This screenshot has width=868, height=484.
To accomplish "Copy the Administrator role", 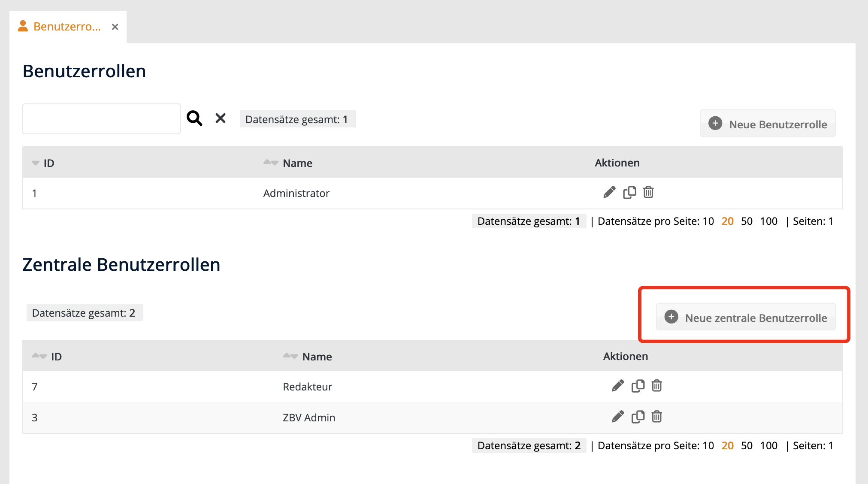I will coord(629,192).
